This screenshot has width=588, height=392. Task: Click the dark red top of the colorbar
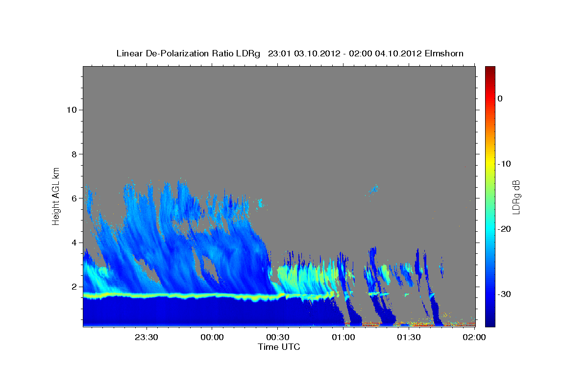point(490,70)
